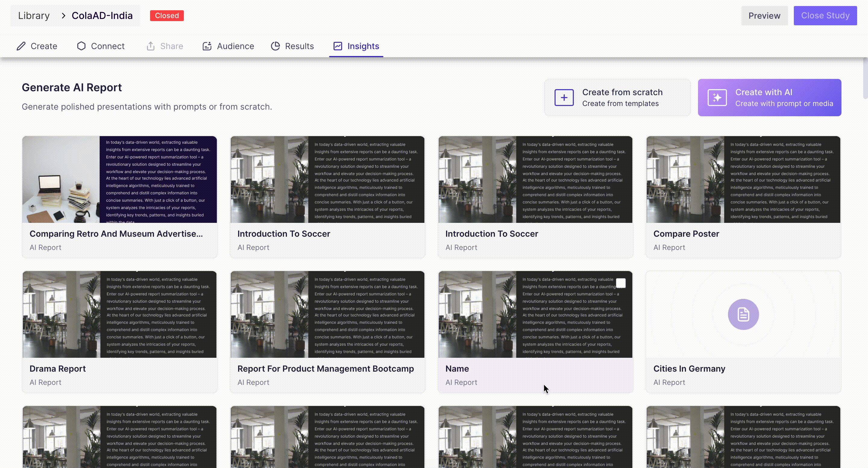The width and height of the screenshot is (868, 468).
Task: Select the Insights tab
Action: point(356,46)
